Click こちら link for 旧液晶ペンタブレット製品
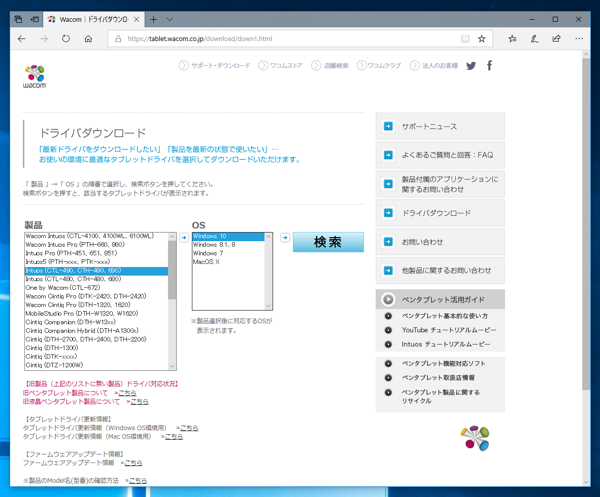The height and width of the screenshot is (497, 600). tap(139, 401)
